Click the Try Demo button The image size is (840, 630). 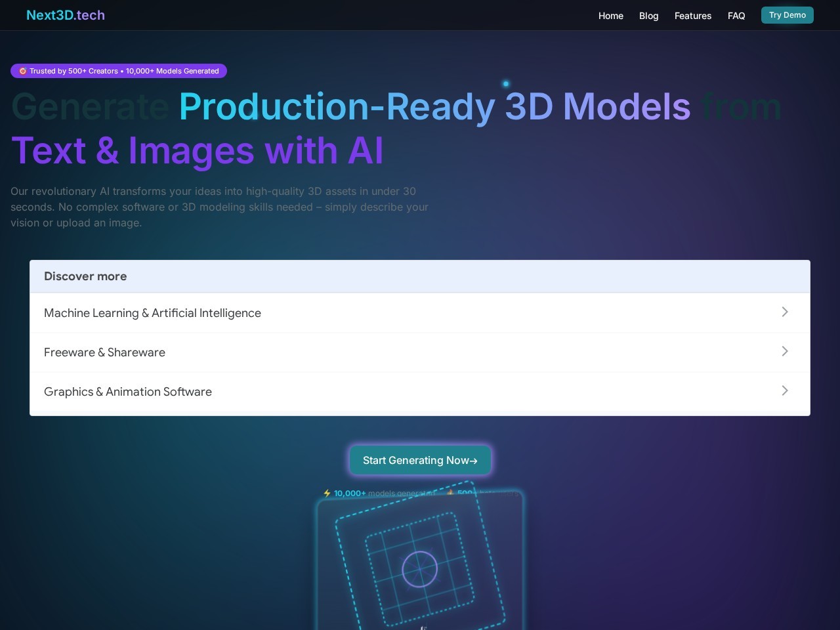click(787, 15)
